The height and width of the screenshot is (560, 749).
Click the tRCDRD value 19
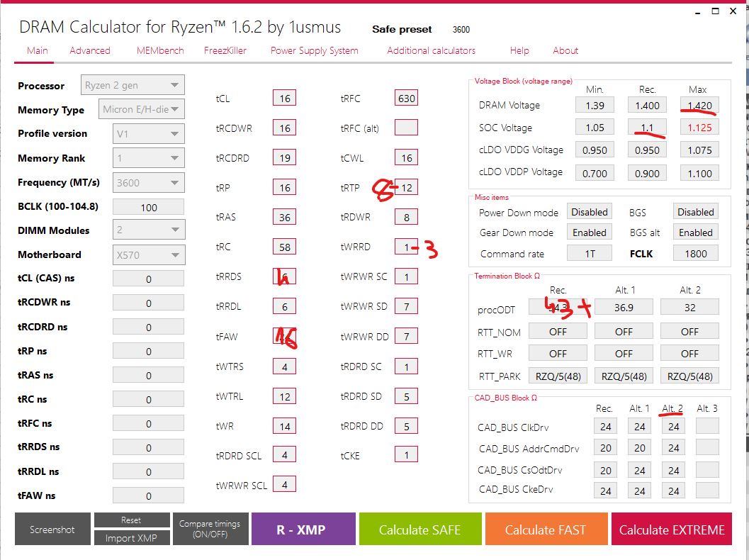pos(285,157)
